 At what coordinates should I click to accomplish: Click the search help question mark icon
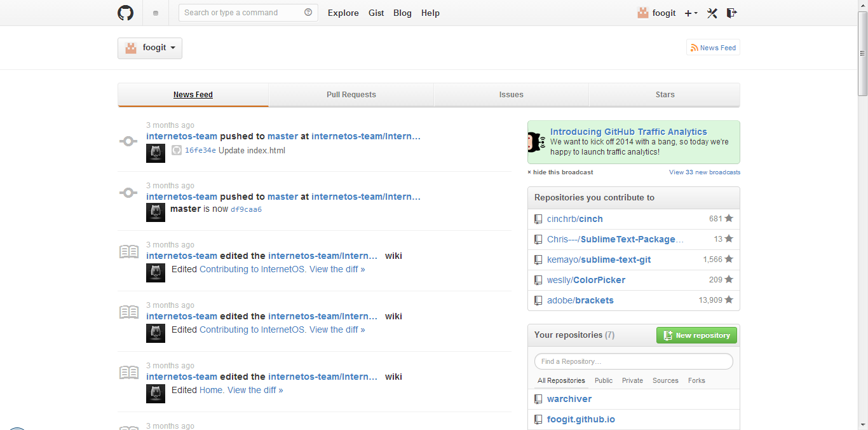[x=308, y=12]
